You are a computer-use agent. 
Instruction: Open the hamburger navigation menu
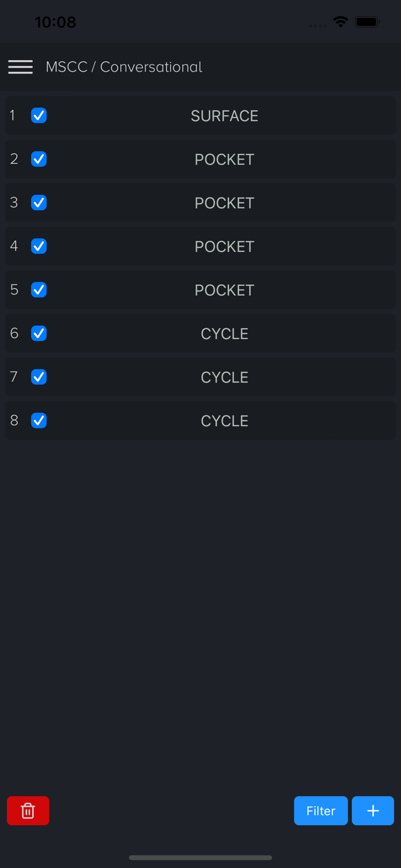pos(20,67)
